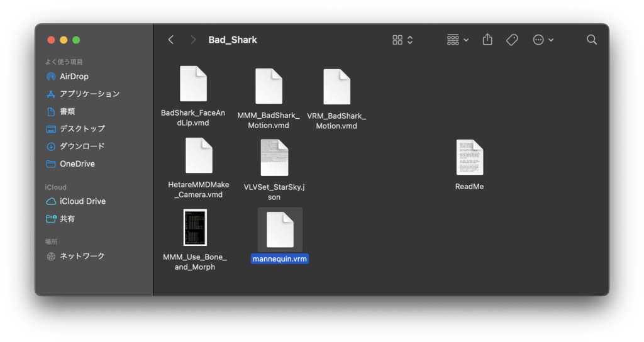
Task: Click the ReadMe file name label
Action: point(469,186)
